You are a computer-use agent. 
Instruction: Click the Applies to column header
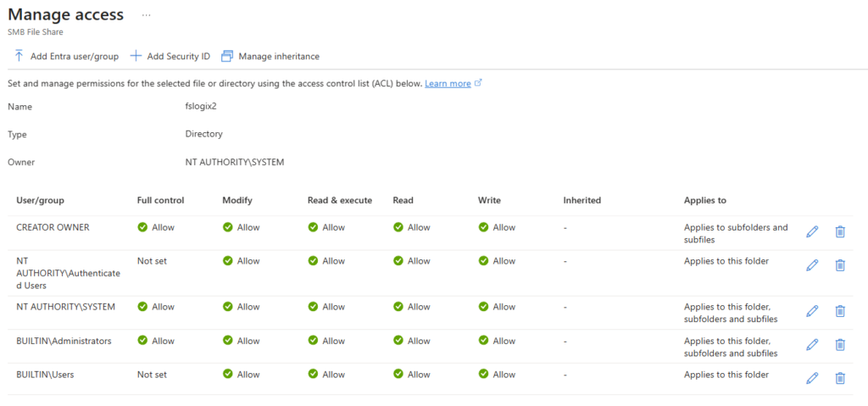tap(705, 201)
